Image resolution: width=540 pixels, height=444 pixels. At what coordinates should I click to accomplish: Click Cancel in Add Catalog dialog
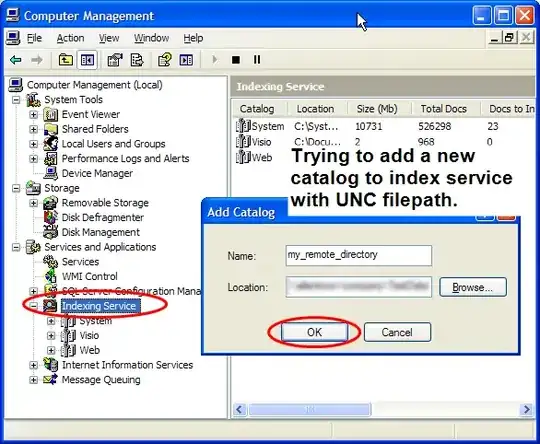pyautogui.click(x=397, y=332)
